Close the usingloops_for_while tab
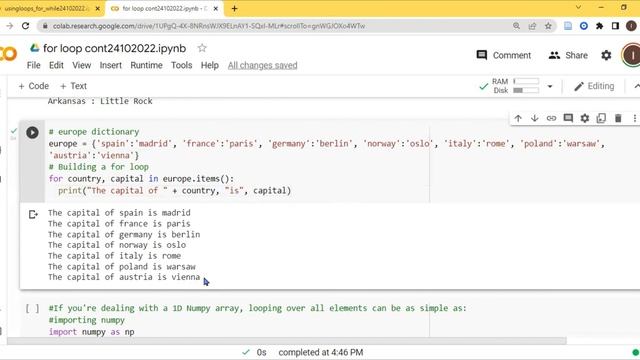The image size is (640, 360). pyautogui.click(x=98, y=9)
